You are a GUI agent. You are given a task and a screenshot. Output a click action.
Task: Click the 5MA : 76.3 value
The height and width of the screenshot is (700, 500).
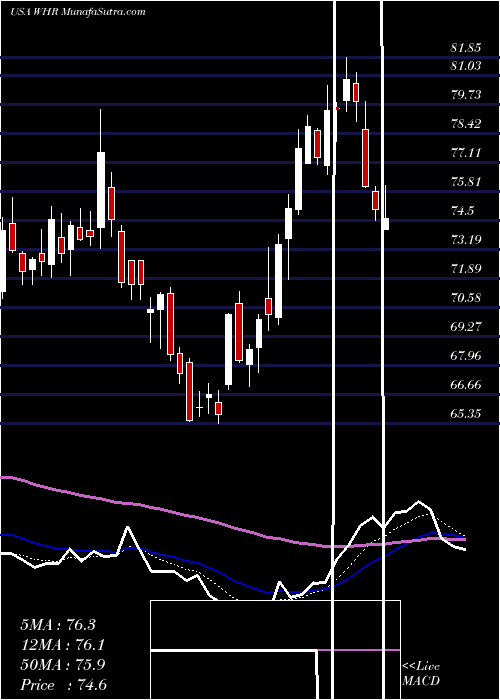point(58,625)
